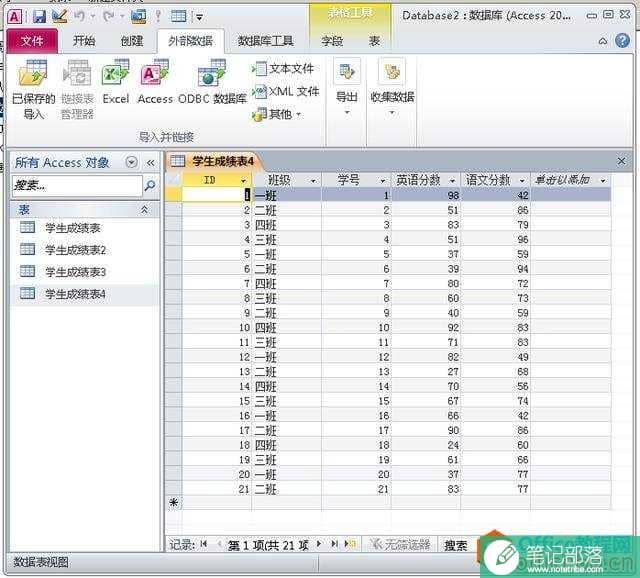Collapse the 表 group in navigation pane
Screen dimensions: 640x578
pos(144,210)
